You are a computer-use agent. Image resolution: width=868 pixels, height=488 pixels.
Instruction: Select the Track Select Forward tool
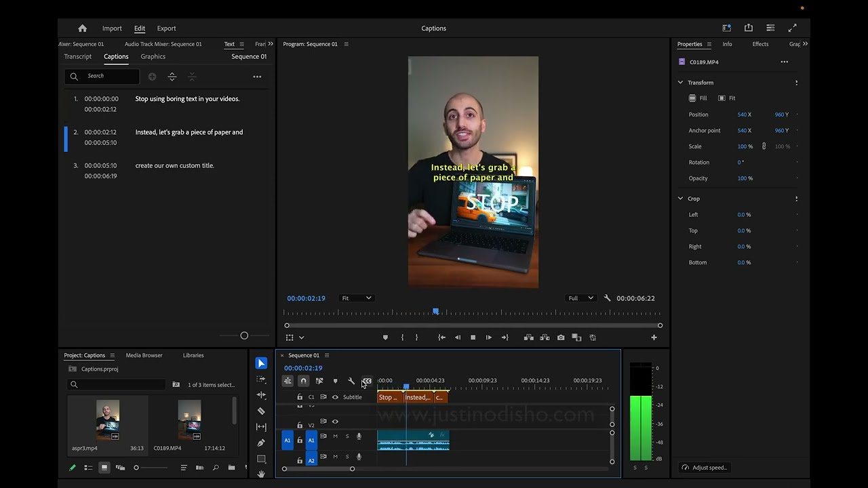(261, 380)
